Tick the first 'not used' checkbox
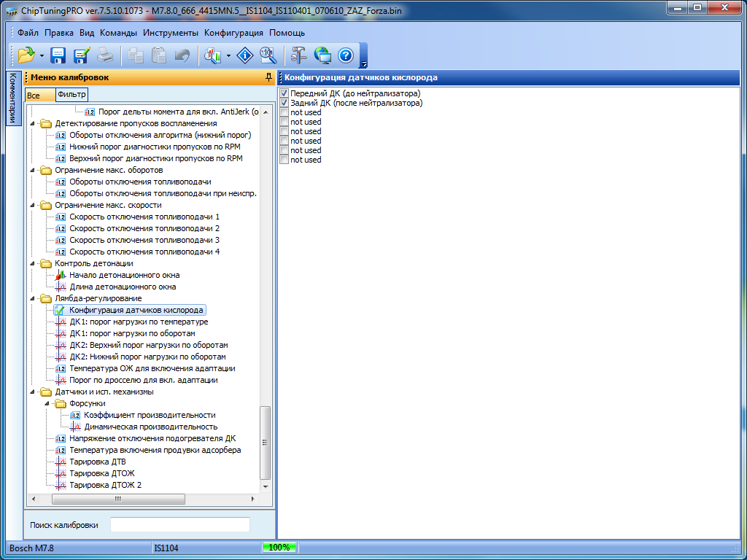Image resolution: width=747 pixels, height=560 pixels. tap(285, 113)
